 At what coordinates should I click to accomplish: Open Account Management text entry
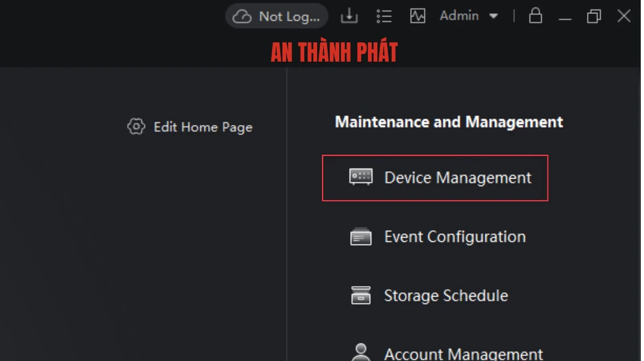463,354
